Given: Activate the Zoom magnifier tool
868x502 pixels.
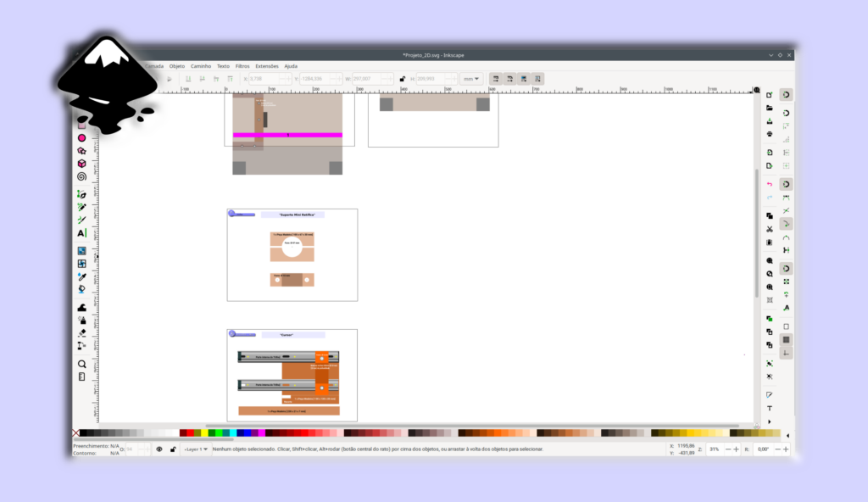Looking at the screenshot, I should pyautogui.click(x=82, y=364).
